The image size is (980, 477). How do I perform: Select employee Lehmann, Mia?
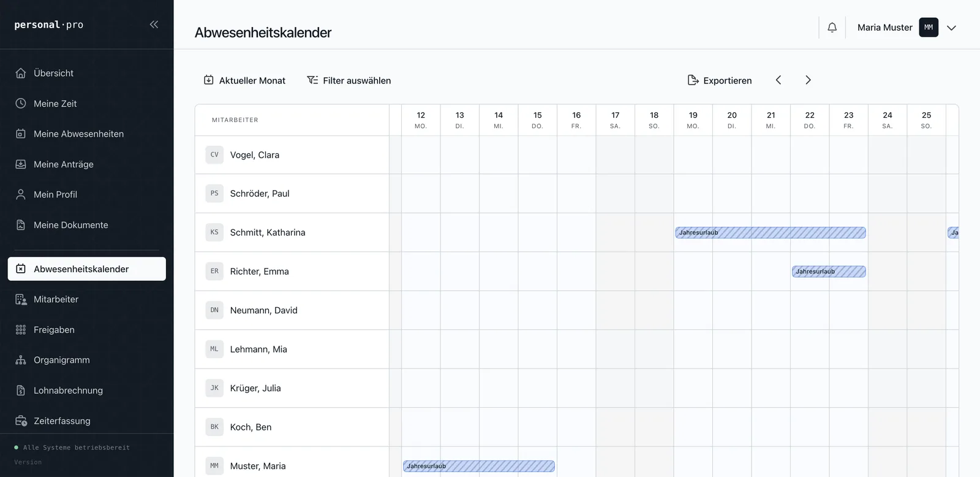[258, 349]
